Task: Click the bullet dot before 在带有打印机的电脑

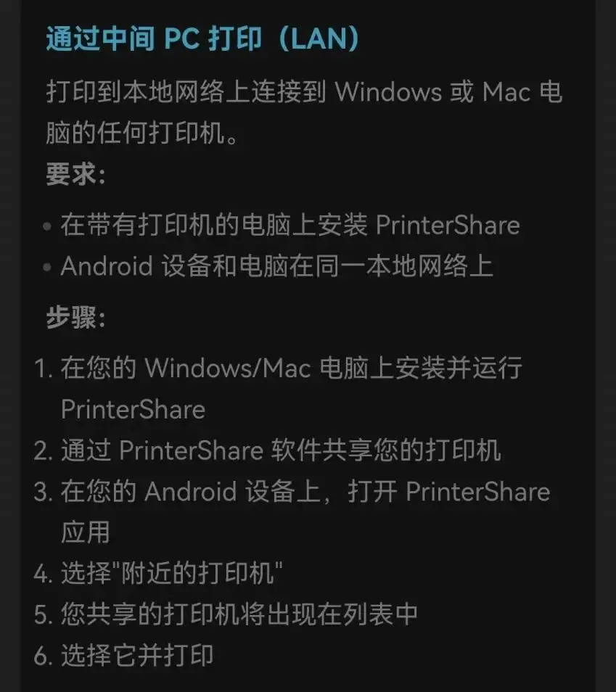Action: coord(47,226)
